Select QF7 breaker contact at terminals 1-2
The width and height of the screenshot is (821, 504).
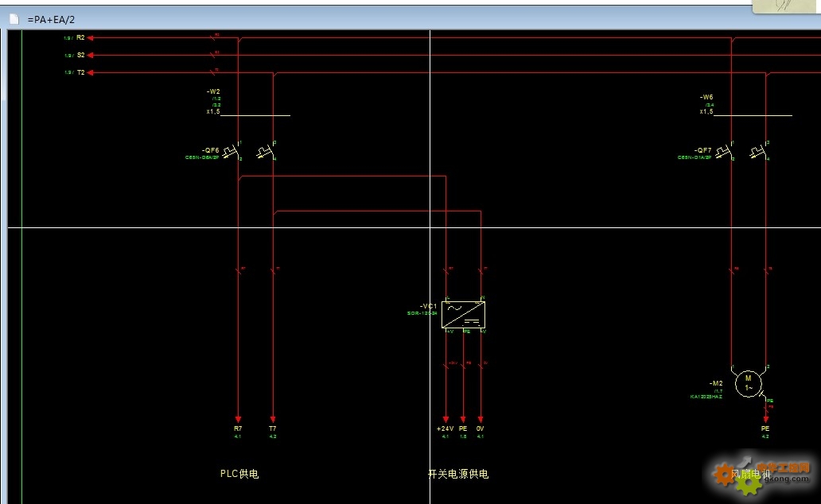pos(725,152)
